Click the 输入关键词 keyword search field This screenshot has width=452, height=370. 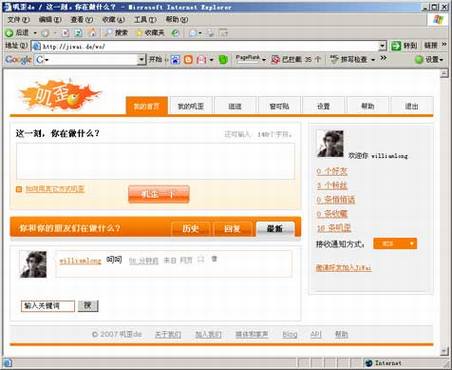[x=48, y=306]
